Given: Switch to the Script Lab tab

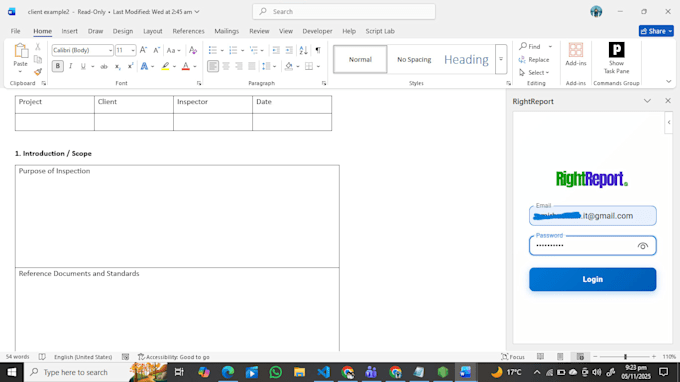Looking at the screenshot, I should 380,31.
